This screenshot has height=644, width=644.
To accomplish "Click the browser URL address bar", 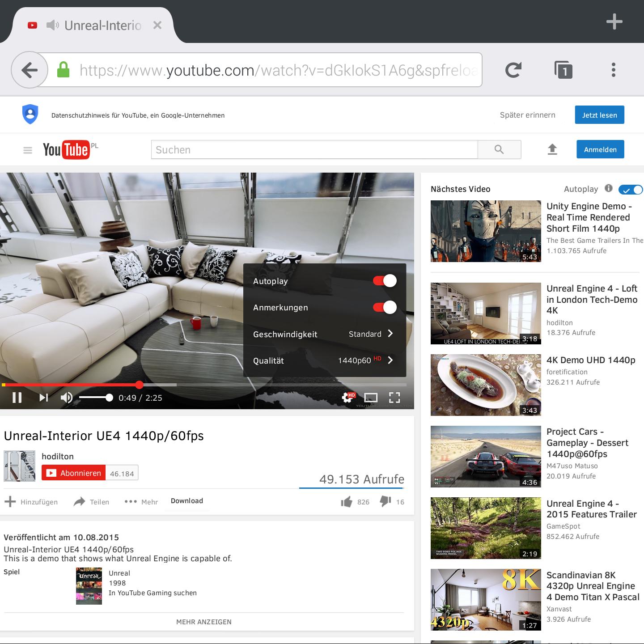I will [278, 70].
